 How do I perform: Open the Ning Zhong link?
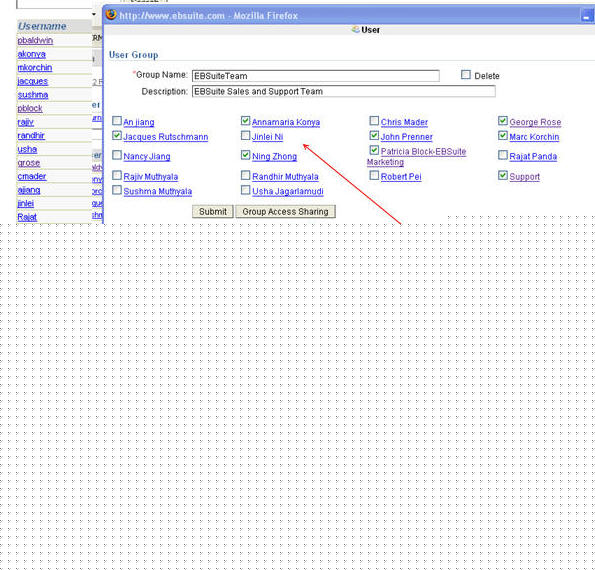click(x=274, y=157)
